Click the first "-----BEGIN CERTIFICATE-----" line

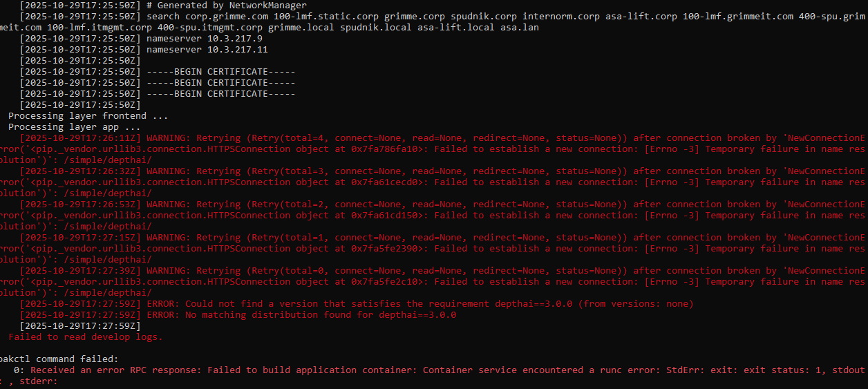click(221, 72)
